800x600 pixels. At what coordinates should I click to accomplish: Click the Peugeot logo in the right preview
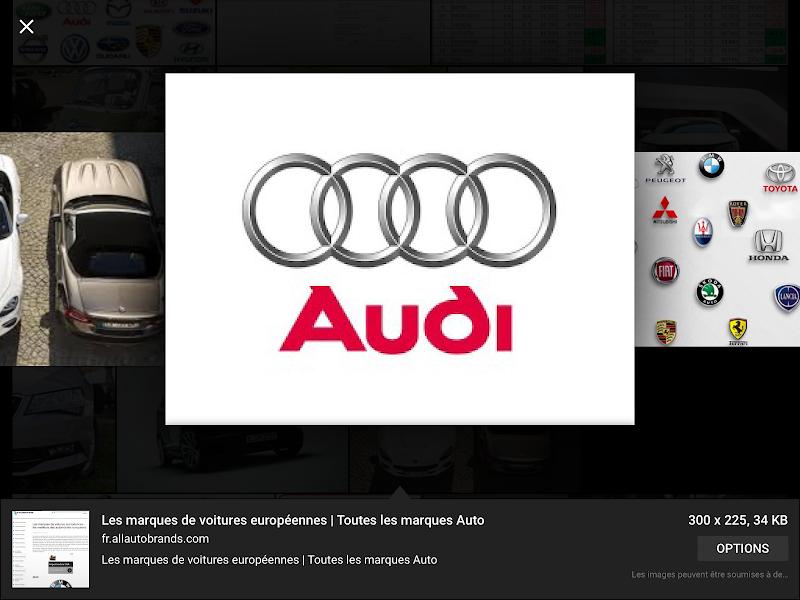click(665, 168)
